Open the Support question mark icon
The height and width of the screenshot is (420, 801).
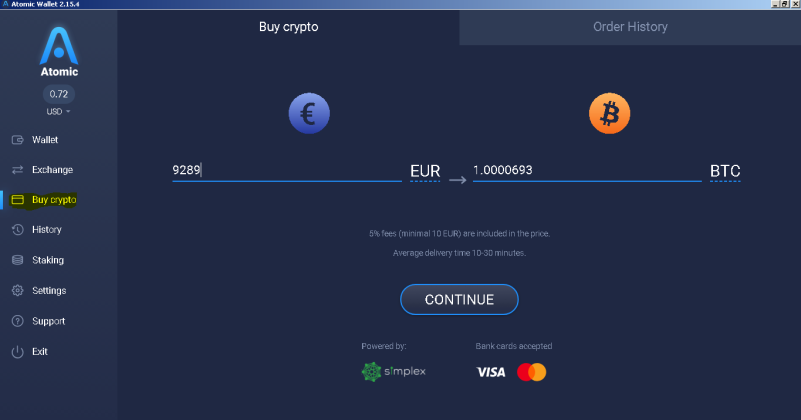(17, 321)
